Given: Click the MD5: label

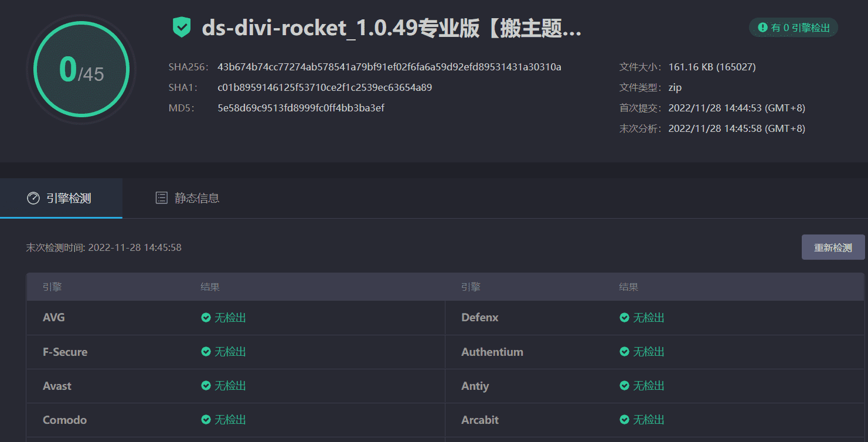Looking at the screenshot, I should [x=181, y=108].
